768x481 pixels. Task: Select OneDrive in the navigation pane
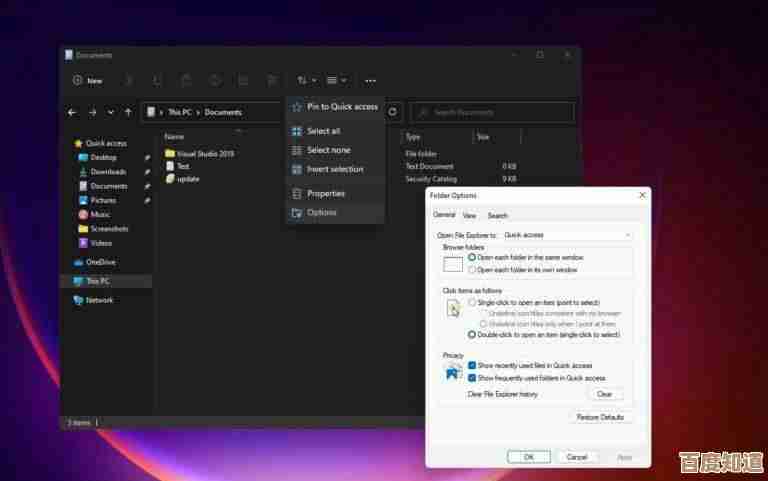[x=100, y=262]
